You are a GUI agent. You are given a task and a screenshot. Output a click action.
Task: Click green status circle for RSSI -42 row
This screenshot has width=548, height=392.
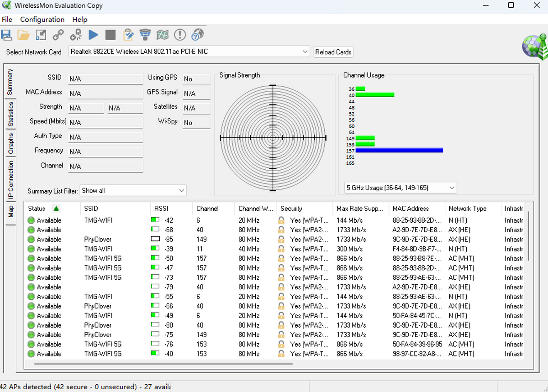click(31, 220)
